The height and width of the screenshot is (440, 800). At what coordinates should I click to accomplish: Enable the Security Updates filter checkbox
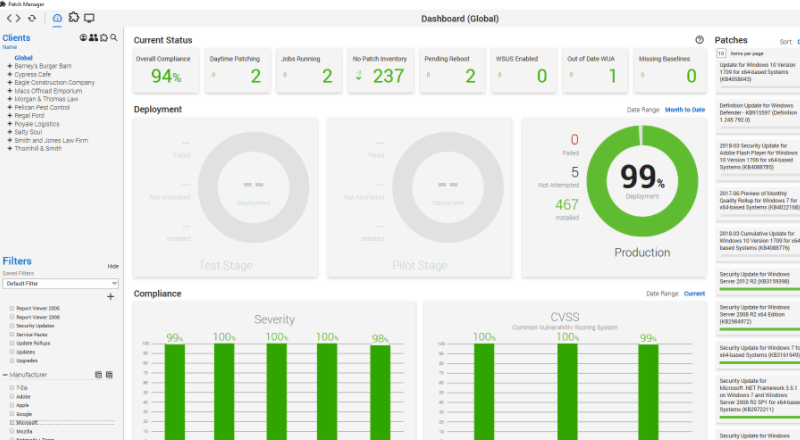coord(12,326)
